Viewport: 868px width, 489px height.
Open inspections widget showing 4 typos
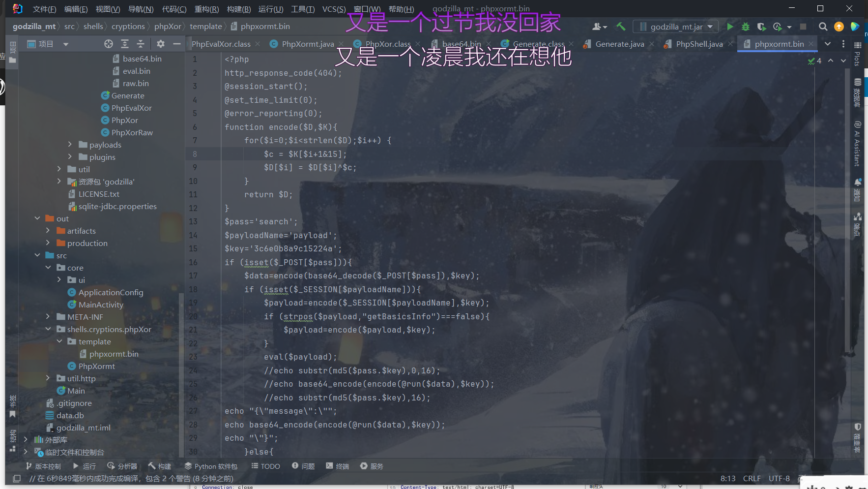(x=814, y=61)
